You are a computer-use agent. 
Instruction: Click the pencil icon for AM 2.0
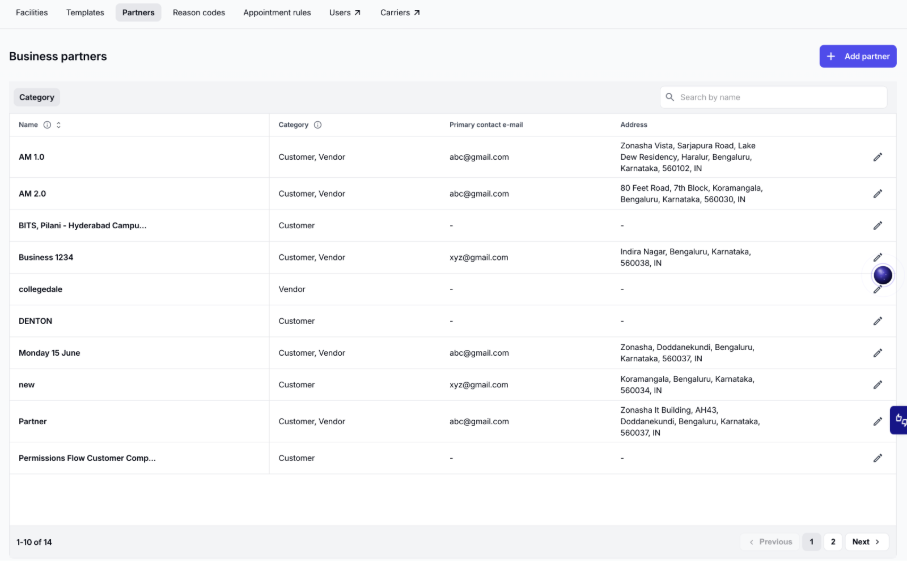tap(877, 194)
